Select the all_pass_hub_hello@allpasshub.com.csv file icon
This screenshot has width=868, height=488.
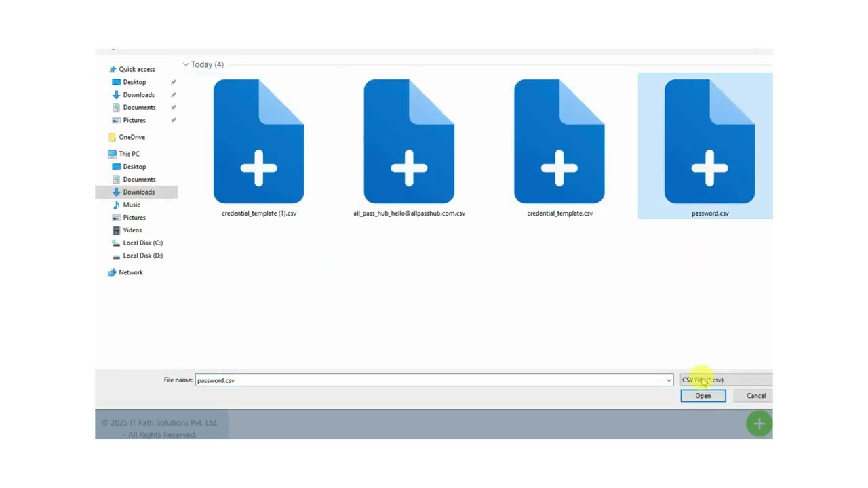409,141
